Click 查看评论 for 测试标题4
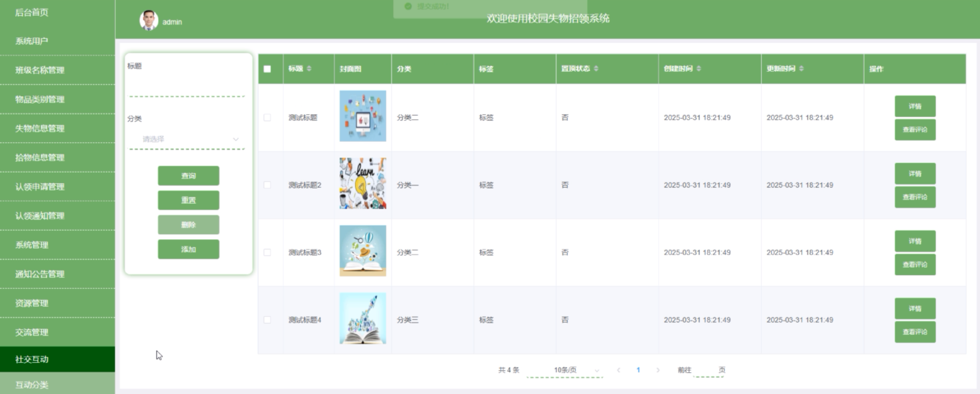 click(x=915, y=332)
